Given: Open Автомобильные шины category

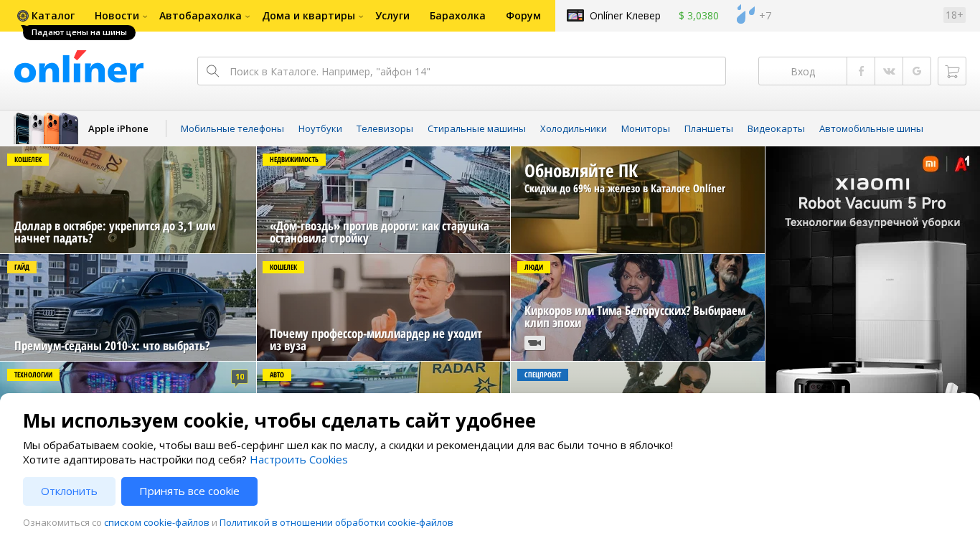Looking at the screenshot, I should 871,129.
